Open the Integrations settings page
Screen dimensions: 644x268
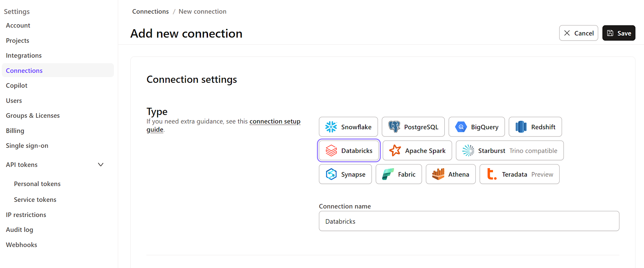[x=24, y=55]
